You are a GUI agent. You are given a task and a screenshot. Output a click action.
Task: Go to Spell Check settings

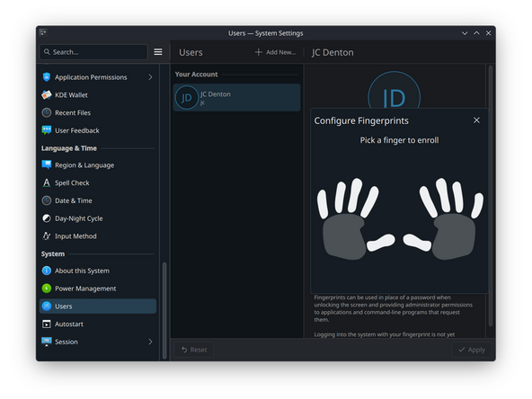pyautogui.click(x=98, y=183)
